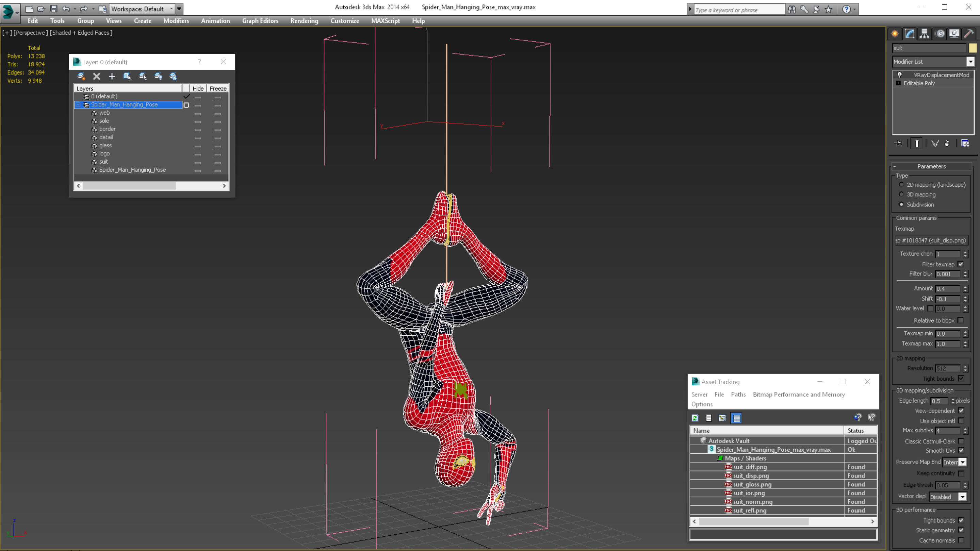This screenshot has height=551, width=980.
Task: Enable Relative to bbox checkbox
Action: pyautogui.click(x=961, y=320)
